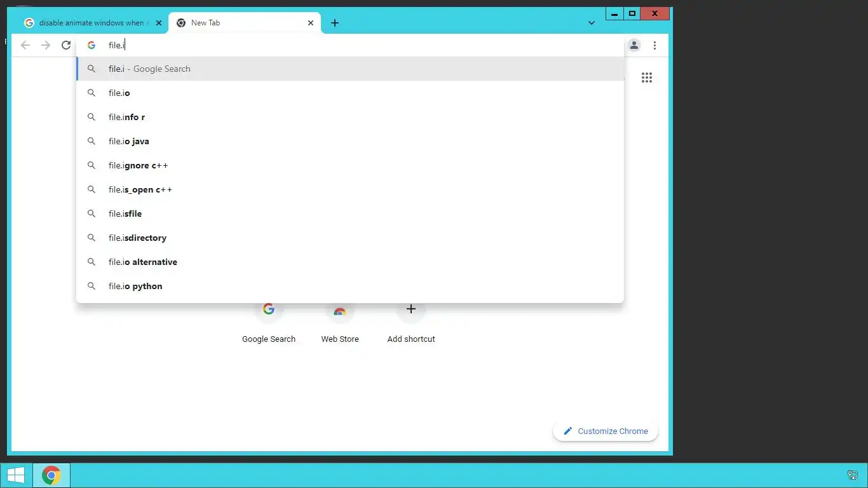Click the Customize Chrome button

(x=606, y=431)
